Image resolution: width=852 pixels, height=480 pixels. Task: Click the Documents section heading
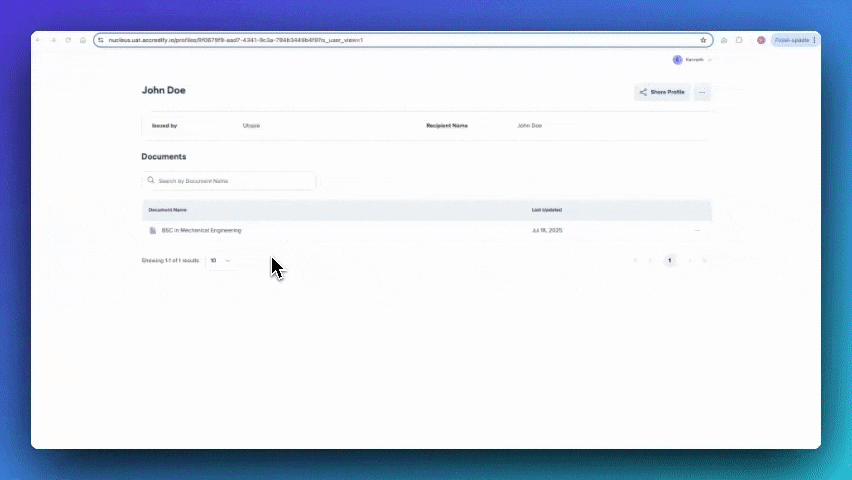click(164, 157)
